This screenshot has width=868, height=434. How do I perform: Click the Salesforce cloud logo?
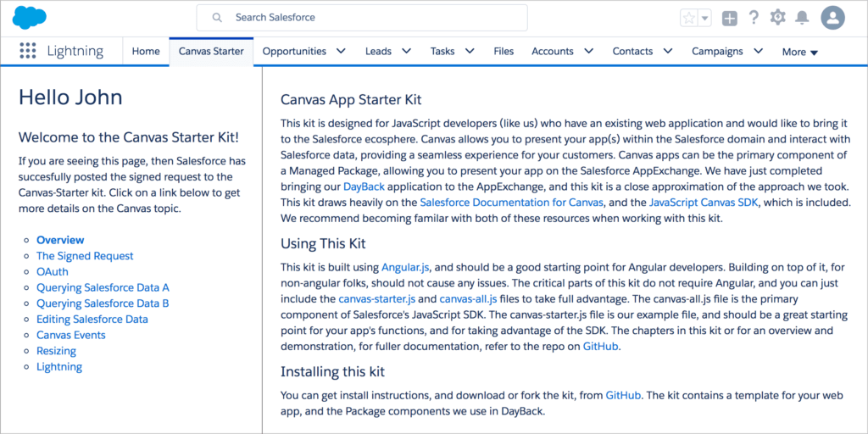pos(30,18)
